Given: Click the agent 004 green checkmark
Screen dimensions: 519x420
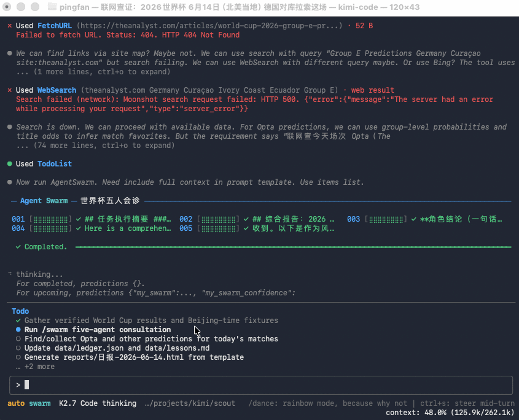Looking at the screenshot, I should tap(78, 228).
